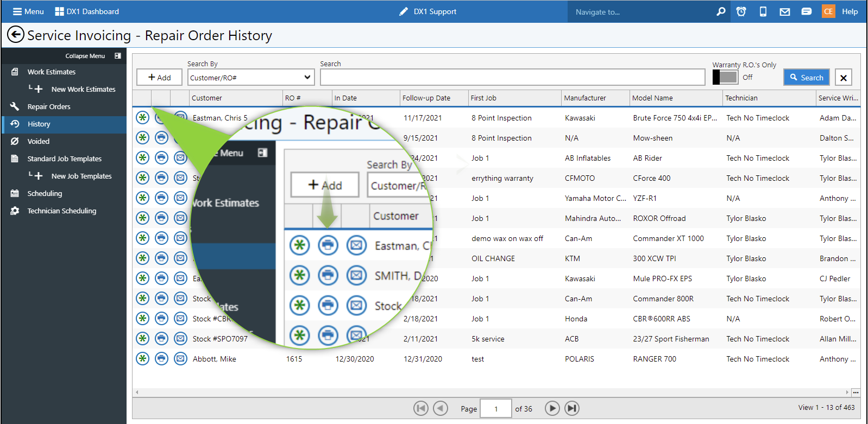Go to first page
868x424 pixels.
(421, 408)
